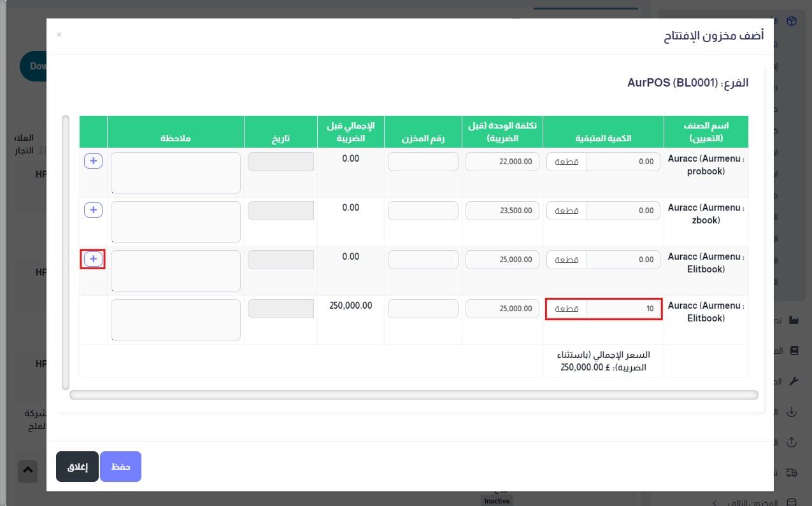Viewport: 812px width, 506px height.
Task: Click the unit cost field showing 22,000.00
Action: coord(502,162)
